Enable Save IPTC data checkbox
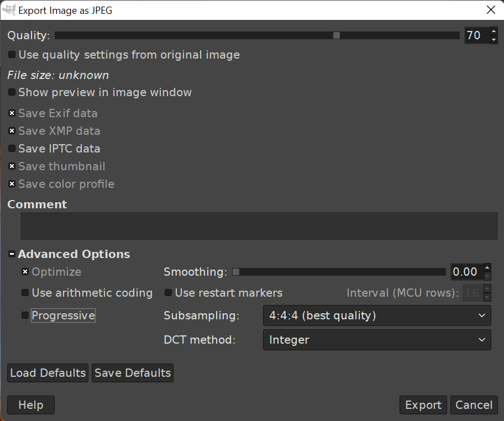The height and width of the screenshot is (421, 504). pyautogui.click(x=12, y=149)
